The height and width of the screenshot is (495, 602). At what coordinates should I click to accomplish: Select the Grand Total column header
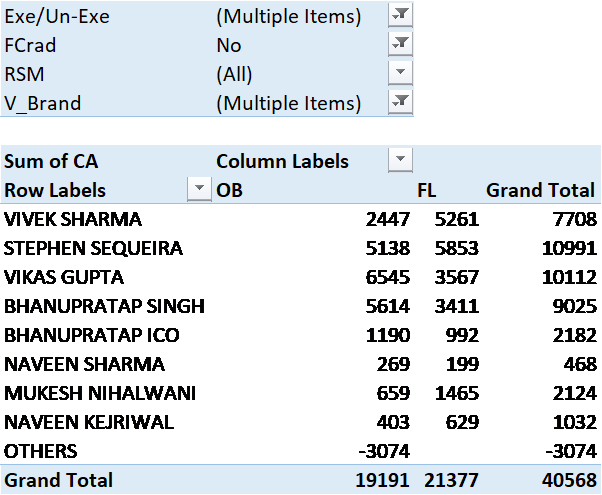pos(540,190)
